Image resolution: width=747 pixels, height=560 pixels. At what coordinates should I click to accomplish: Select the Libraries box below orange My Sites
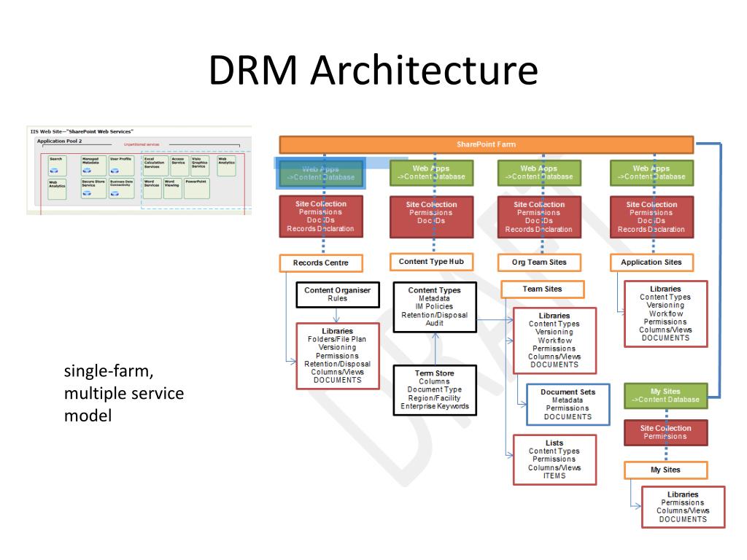tap(683, 507)
